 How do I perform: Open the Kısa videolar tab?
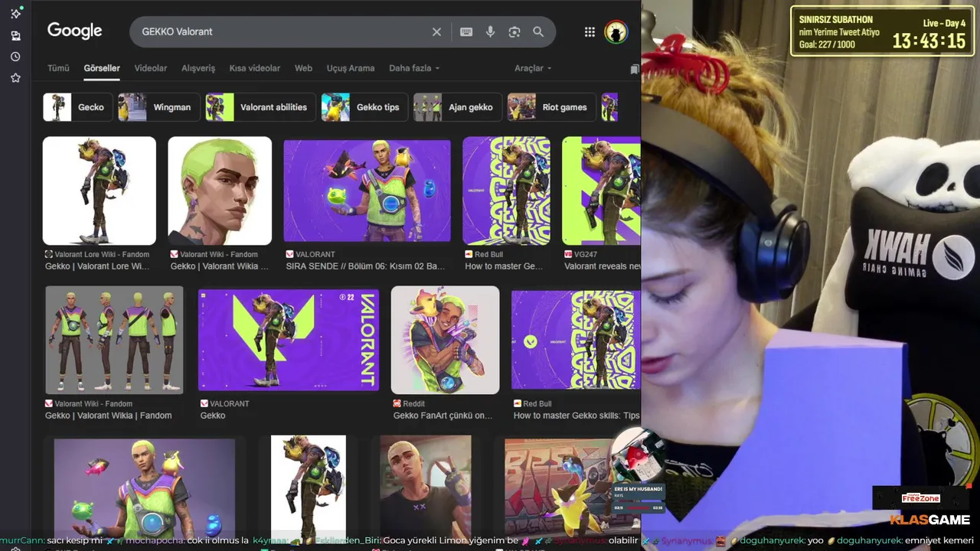tap(255, 68)
